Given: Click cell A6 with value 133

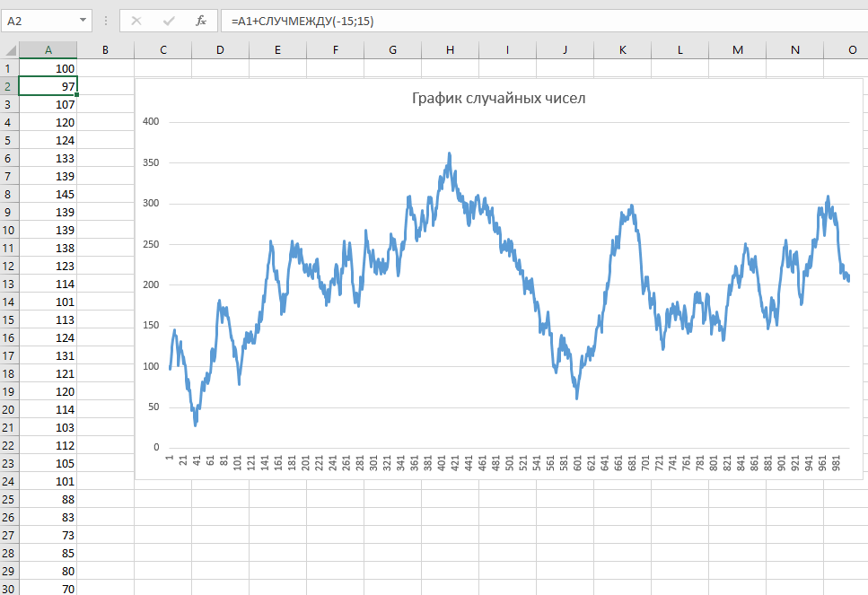Looking at the screenshot, I should pos(48,158).
